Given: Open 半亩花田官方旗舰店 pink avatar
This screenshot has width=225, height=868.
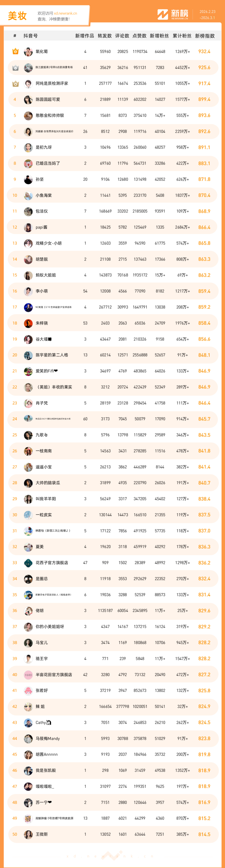Looking at the screenshot, I should pos(28,675).
